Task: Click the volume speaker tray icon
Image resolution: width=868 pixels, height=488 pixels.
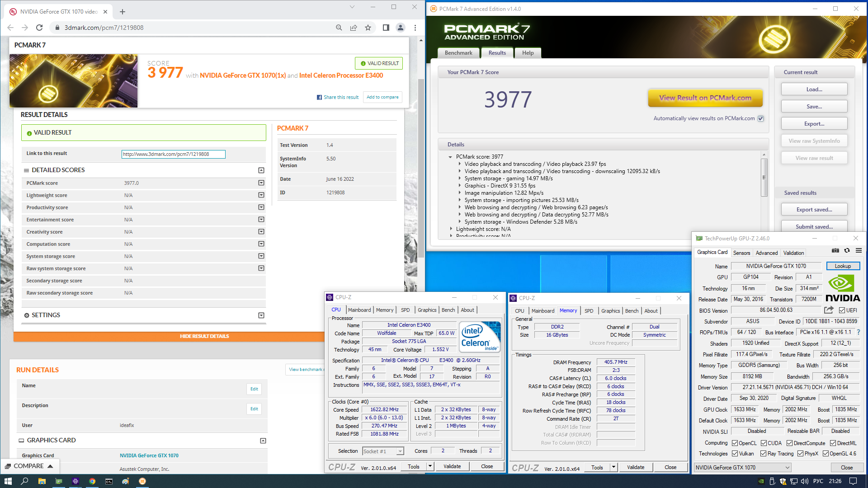Action: pos(805,481)
